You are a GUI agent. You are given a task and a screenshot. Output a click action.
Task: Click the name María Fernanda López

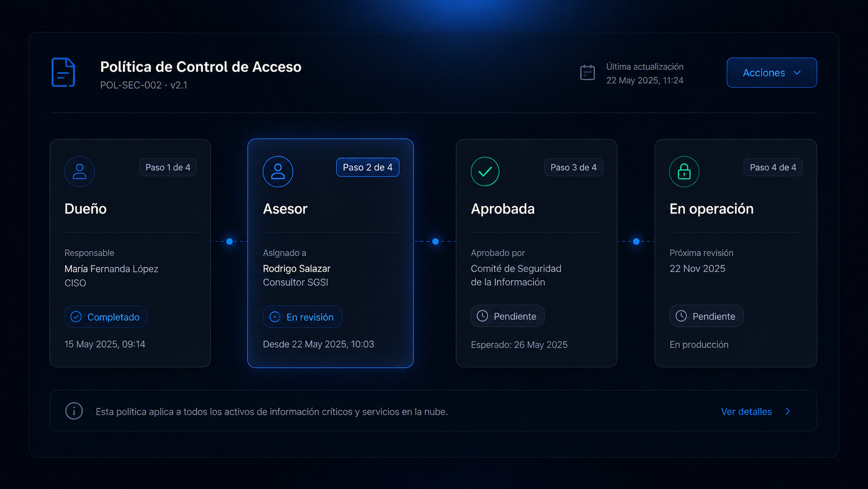click(x=111, y=269)
